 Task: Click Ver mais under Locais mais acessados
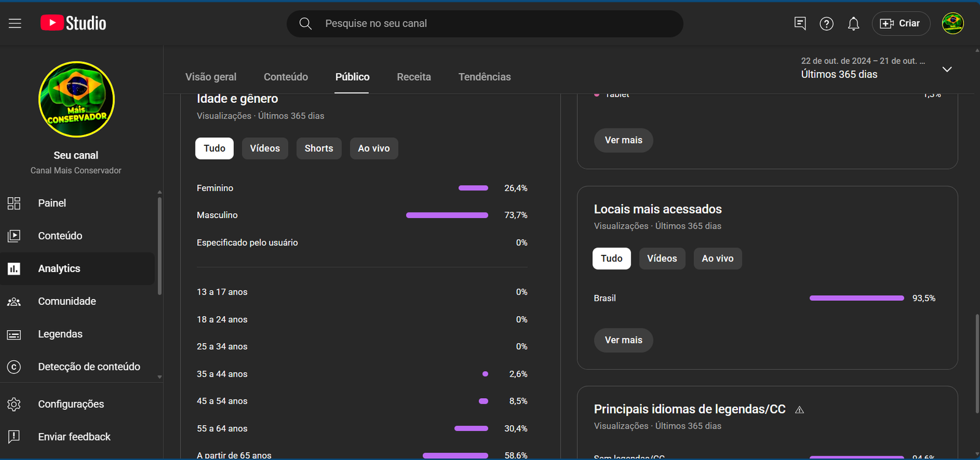point(623,340)
